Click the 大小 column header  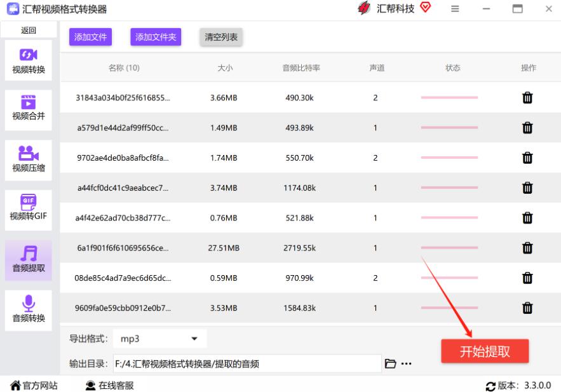point(225,68)
